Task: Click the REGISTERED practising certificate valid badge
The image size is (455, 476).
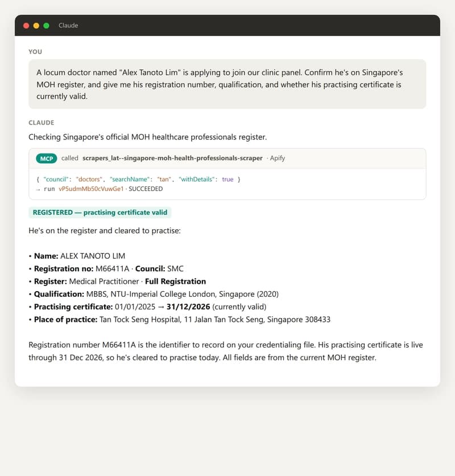Action: pos(100,213)
